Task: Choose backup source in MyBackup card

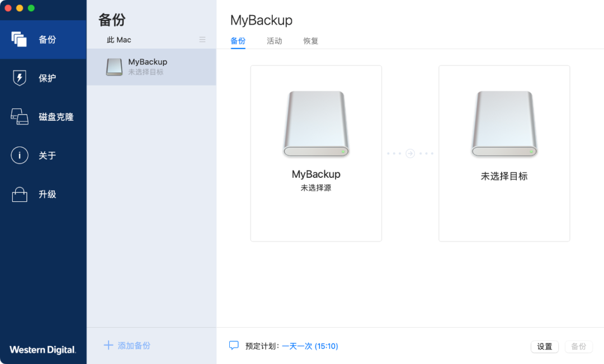Action: point(316,153)
